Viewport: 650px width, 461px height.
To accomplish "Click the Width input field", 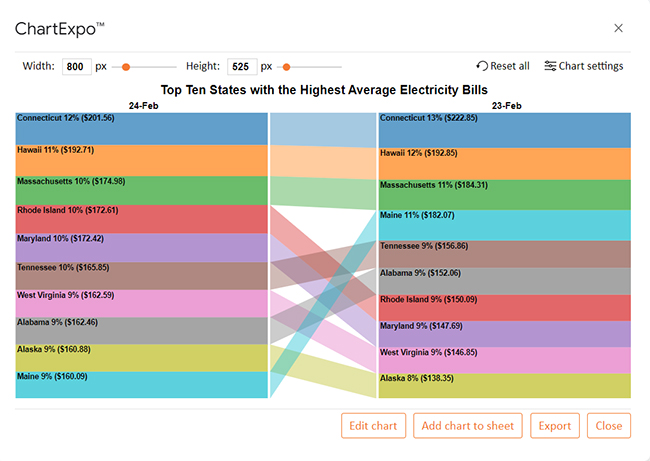I will coord(77,66).
